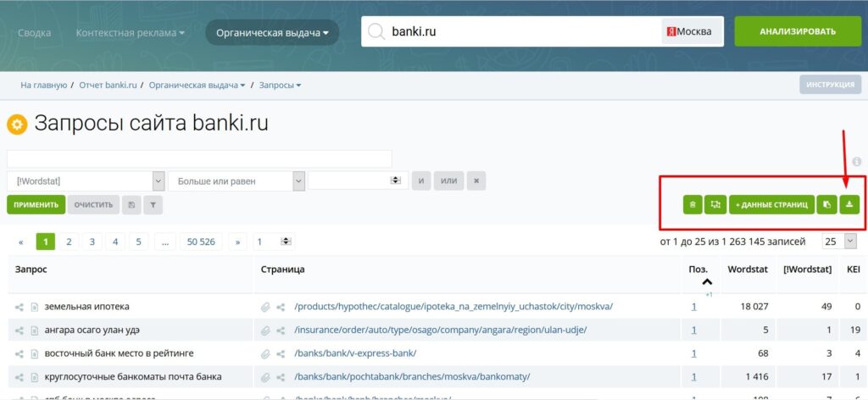
Task: Click document icon beside query 'земельная ипотека'
Action: click(34, 307)
